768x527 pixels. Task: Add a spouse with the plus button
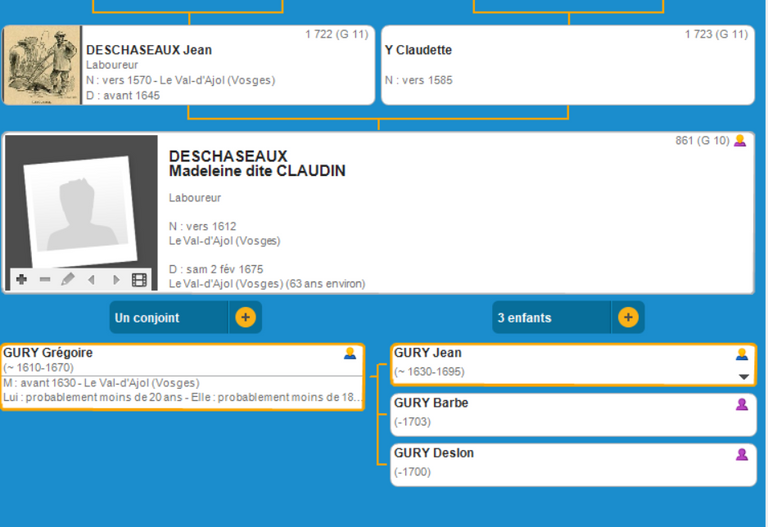coord(245,318)
